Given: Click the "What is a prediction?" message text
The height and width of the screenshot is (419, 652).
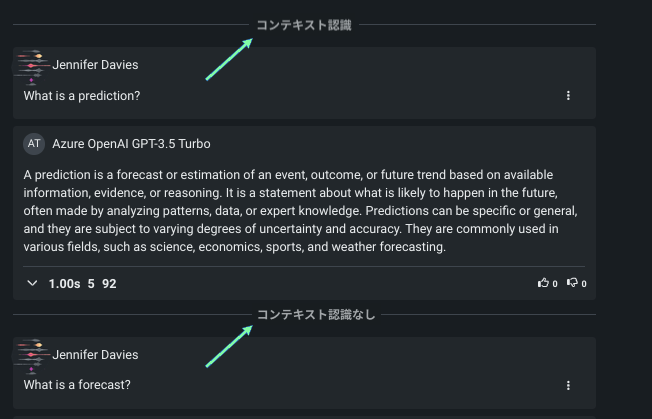Looking at the screenshot, I should tap(82, 96).
